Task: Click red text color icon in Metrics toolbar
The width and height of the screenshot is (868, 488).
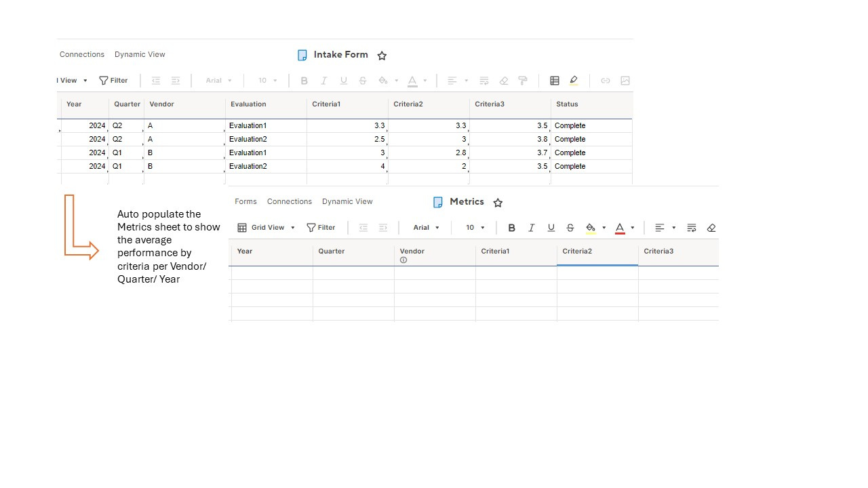Action: (620, 228)
